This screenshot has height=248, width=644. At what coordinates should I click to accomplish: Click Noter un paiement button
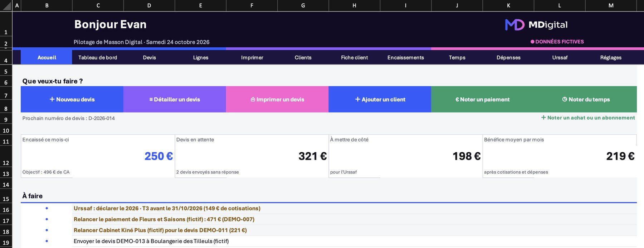(x=482, y=99)
